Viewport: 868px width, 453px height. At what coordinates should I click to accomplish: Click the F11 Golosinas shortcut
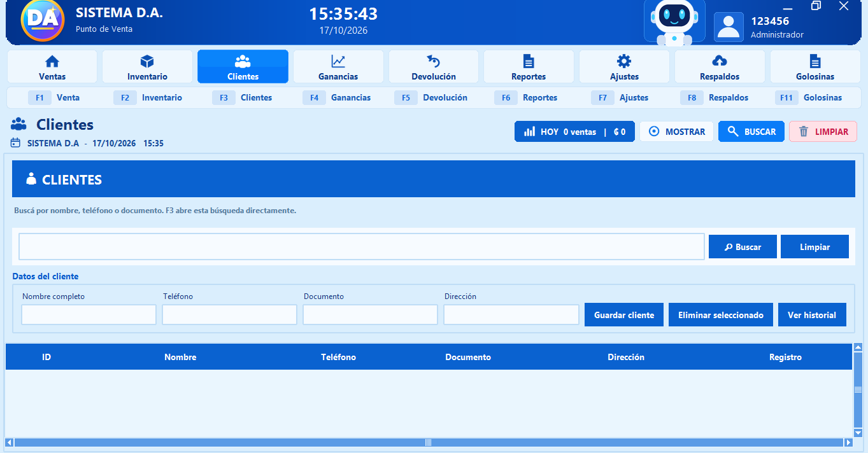click(x=809, y=98)
